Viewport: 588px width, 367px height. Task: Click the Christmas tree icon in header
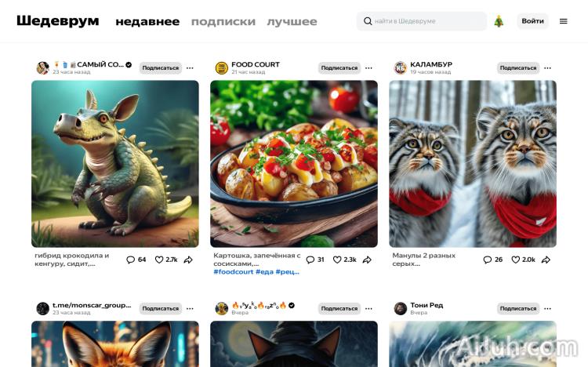pos(499,21)
